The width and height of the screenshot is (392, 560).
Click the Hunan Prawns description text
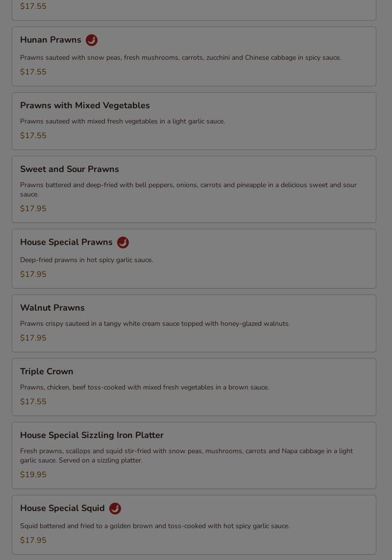[x=180, y=58]
